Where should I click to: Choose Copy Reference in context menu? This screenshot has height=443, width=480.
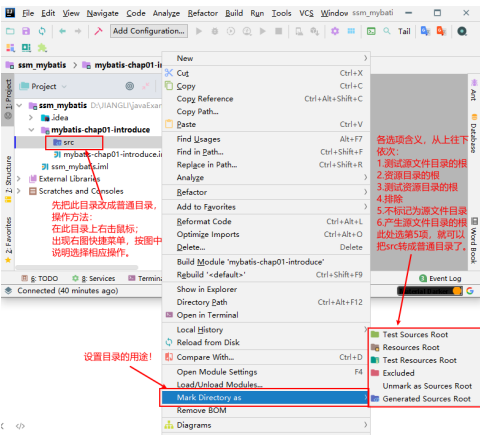tap(266, 99)
